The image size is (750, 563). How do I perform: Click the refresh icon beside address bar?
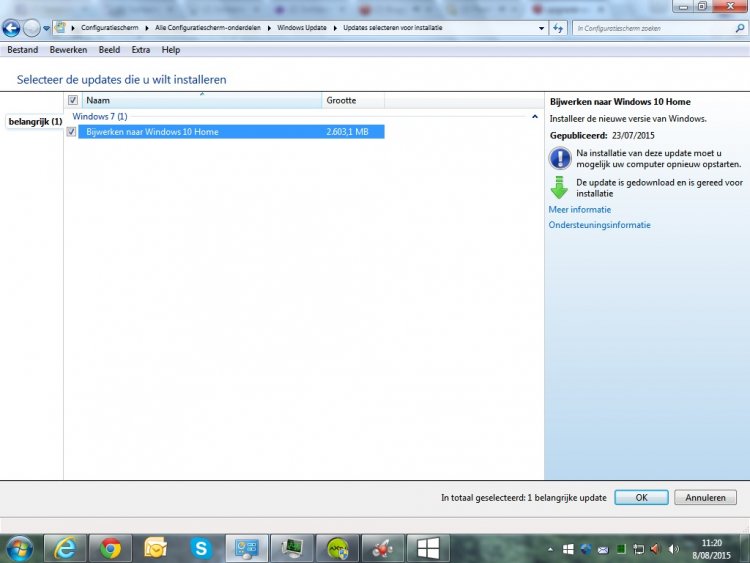557,28
